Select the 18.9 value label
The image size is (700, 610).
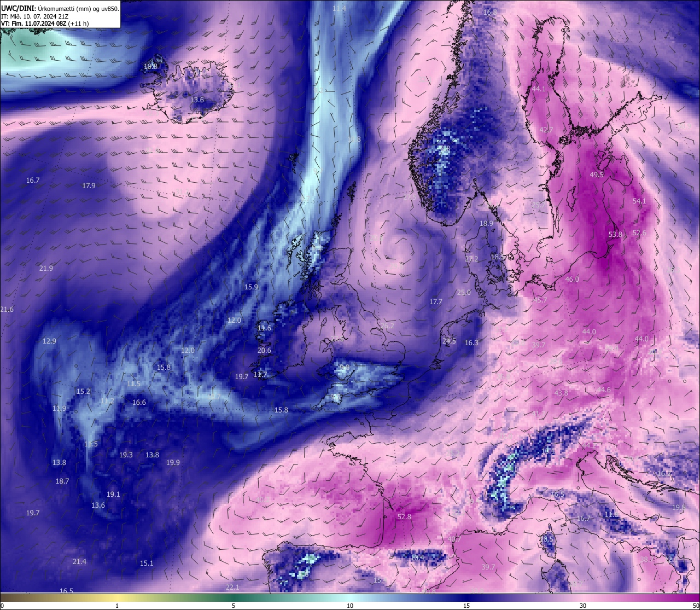click(x=486, y=223)
